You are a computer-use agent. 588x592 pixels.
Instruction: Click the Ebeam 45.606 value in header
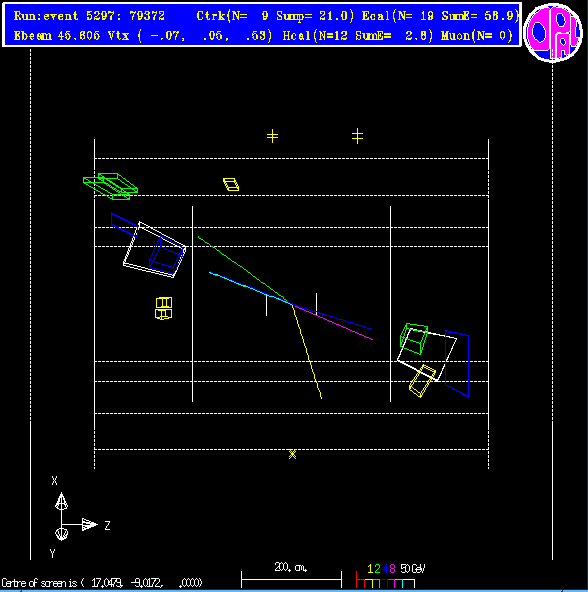[57, 36]
